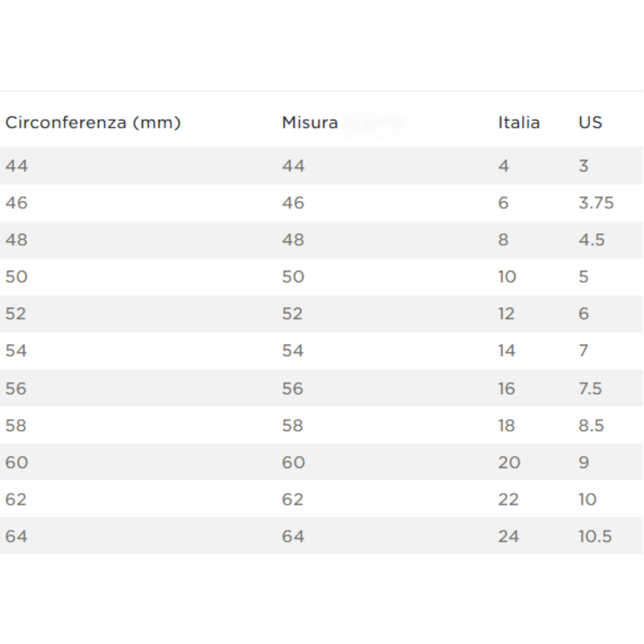Select Italia size 12 cell
This screenshot has width=644, height=644.
tap(506, 314)
